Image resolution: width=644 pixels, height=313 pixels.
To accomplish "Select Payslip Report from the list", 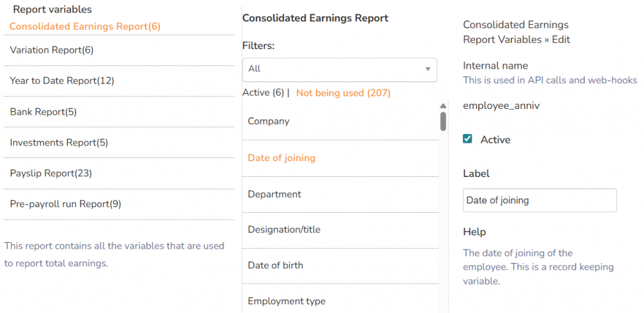I will (51, 173).
